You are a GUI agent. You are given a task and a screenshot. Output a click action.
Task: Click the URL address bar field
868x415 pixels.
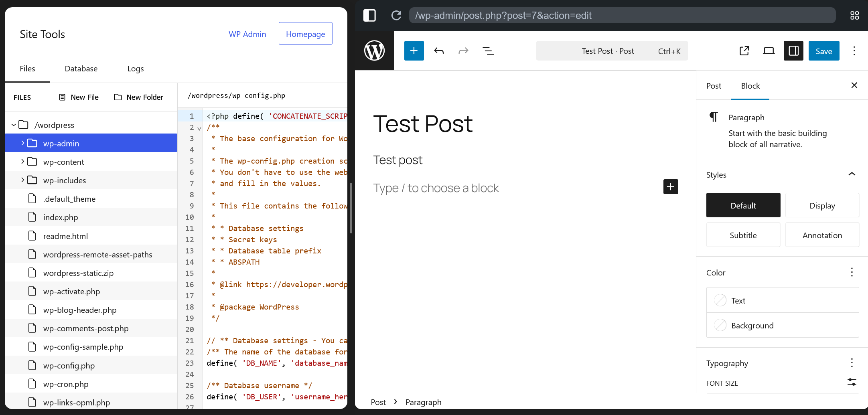coord(622,16)
